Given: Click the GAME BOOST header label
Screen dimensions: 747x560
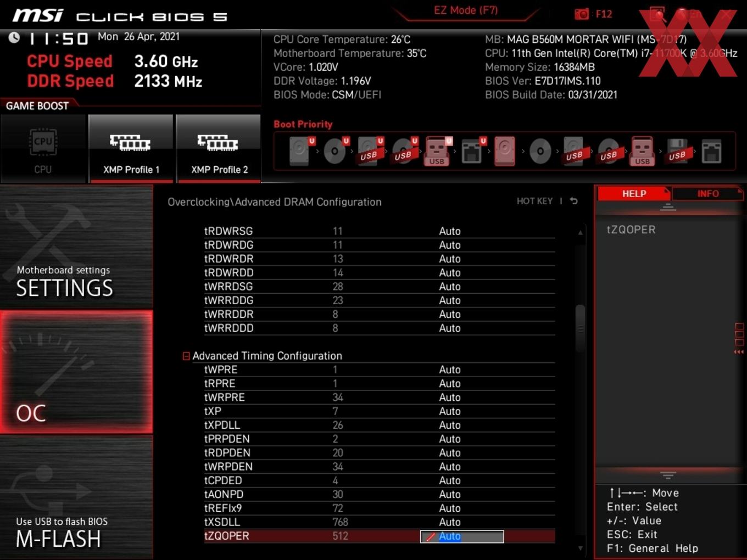Looking at the screenshot, I should click(x=37, y=105).
